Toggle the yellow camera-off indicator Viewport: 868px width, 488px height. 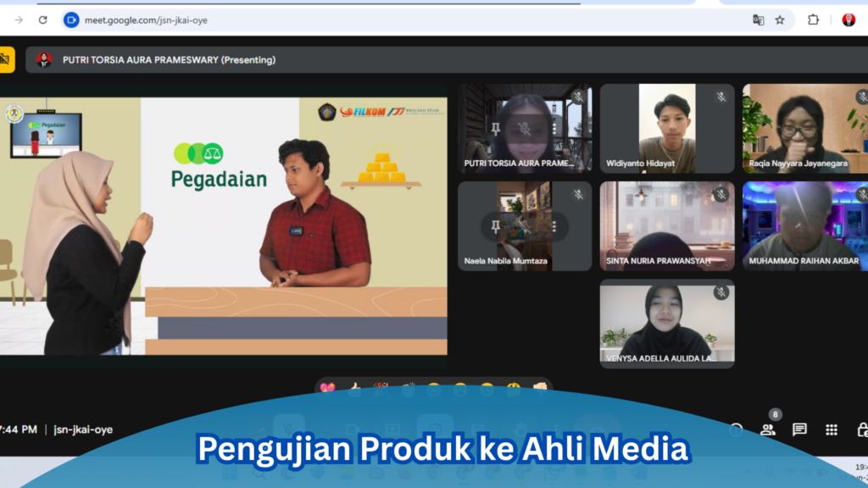[5, 59]
